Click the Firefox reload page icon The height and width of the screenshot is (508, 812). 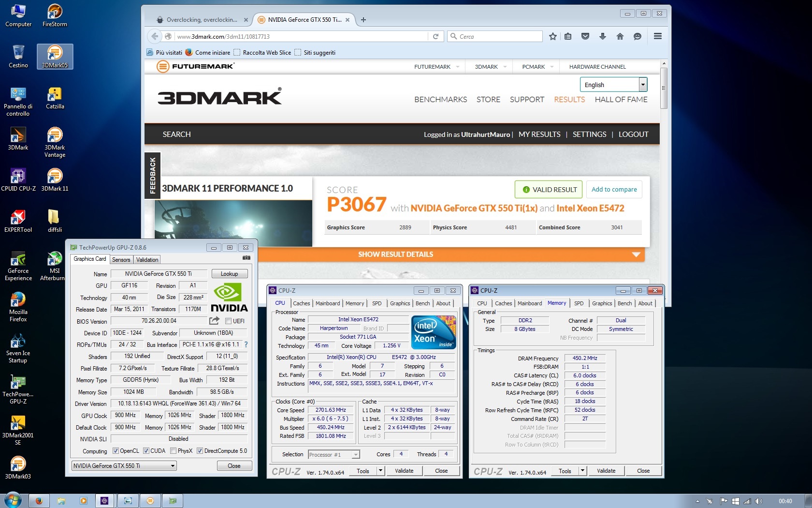pos(435,36)
